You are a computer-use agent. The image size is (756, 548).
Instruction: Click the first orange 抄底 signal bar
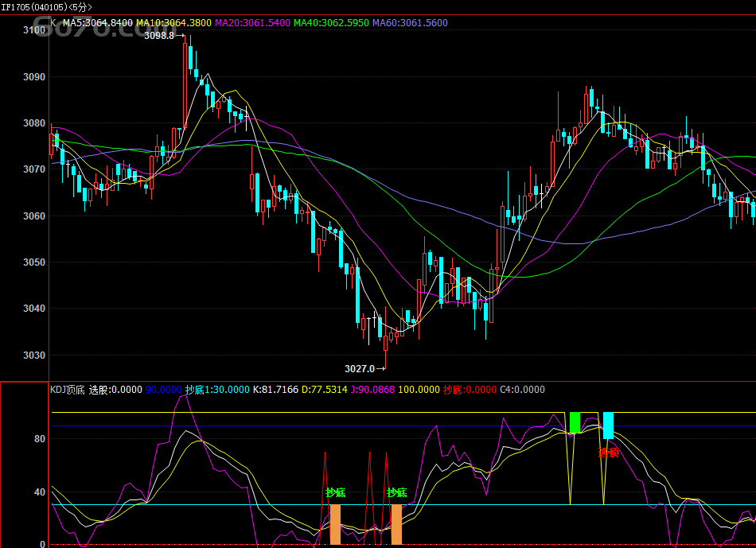tap(335, 524)
